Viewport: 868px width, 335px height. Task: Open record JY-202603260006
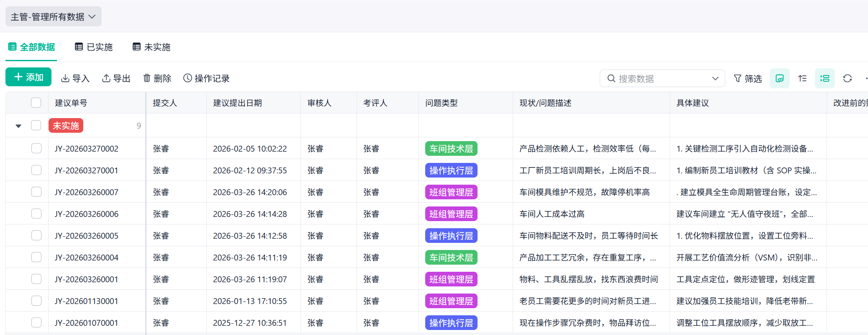87,214
